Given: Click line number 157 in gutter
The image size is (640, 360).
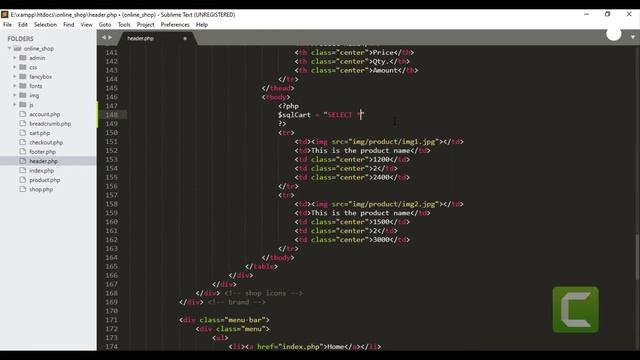Looking at the screenshot, I should click(111, 195).
